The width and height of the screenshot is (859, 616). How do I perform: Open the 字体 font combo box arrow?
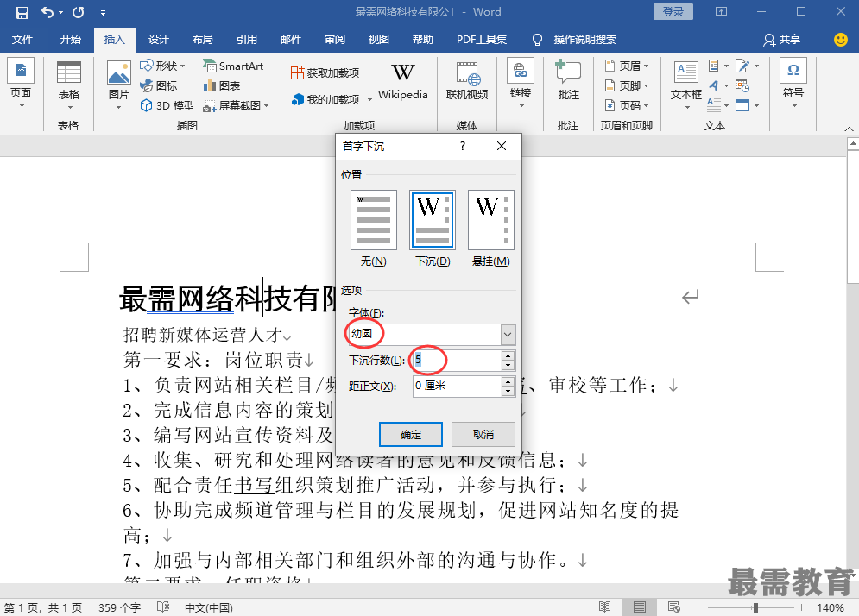tap(508, 334)
